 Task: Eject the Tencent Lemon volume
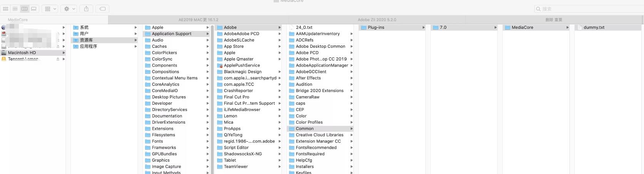click(x=58, y=59)
